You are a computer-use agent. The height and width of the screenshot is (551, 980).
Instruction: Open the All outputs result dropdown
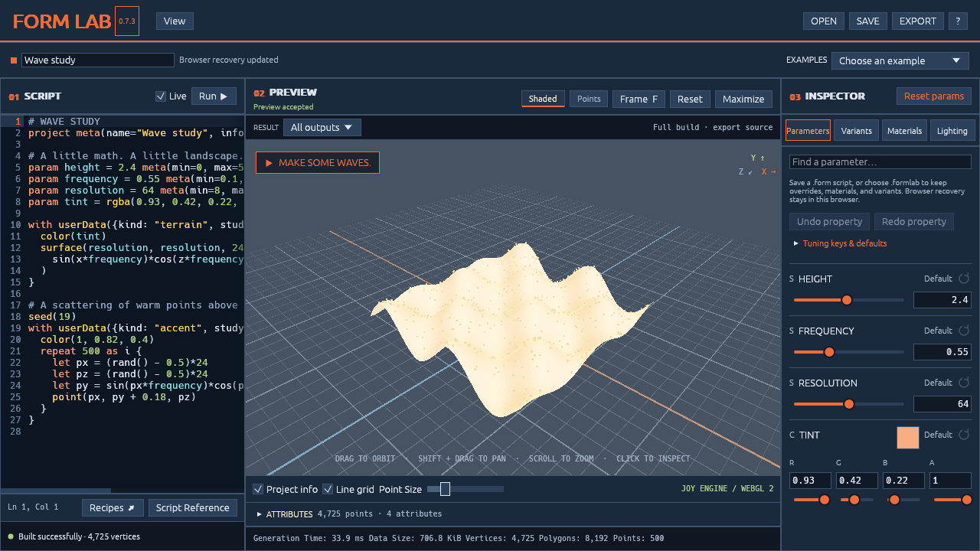pyautogui.click(x=322, y=128)
